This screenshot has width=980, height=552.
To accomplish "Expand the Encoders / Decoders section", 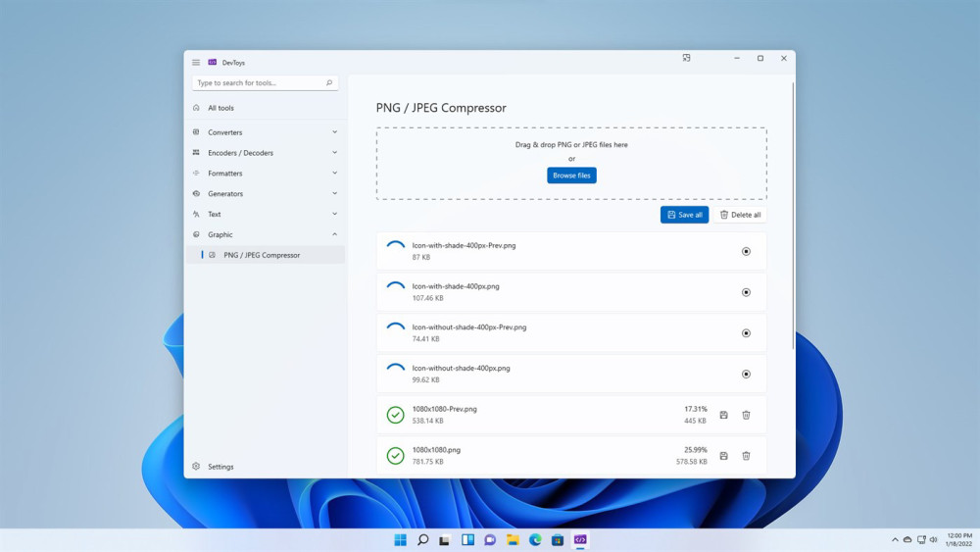I will [334, 153].
